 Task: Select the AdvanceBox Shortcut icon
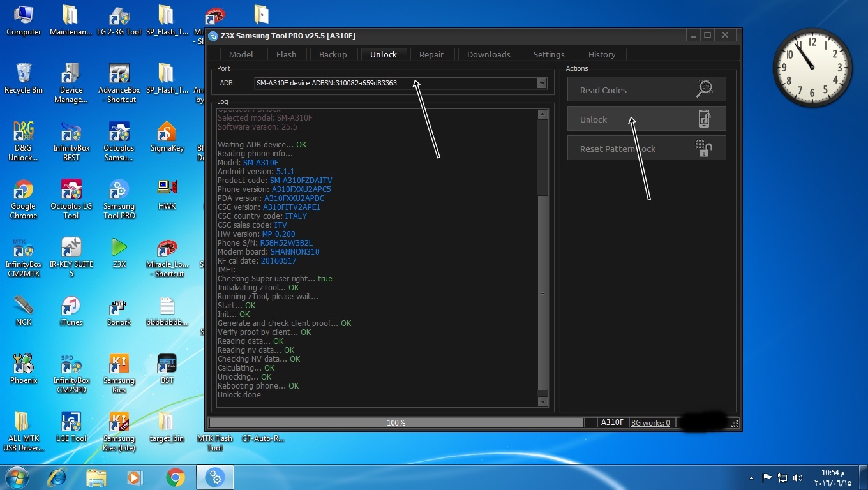[x=119, y=83]
